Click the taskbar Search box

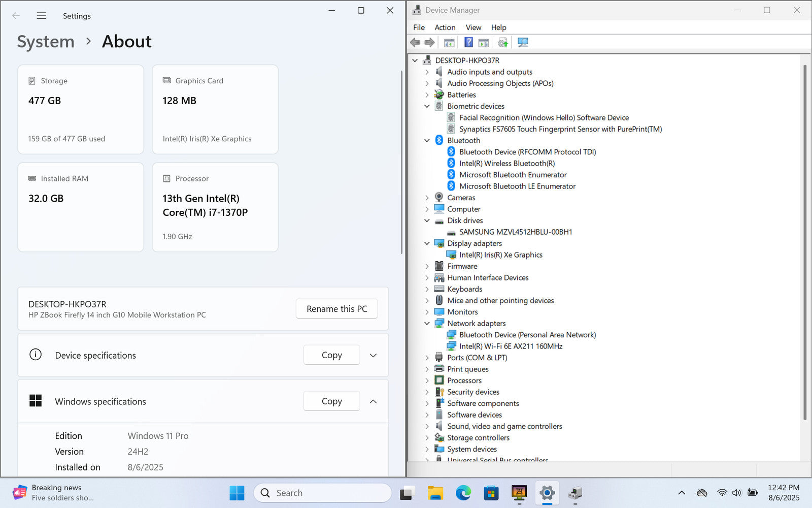point(323,493)
